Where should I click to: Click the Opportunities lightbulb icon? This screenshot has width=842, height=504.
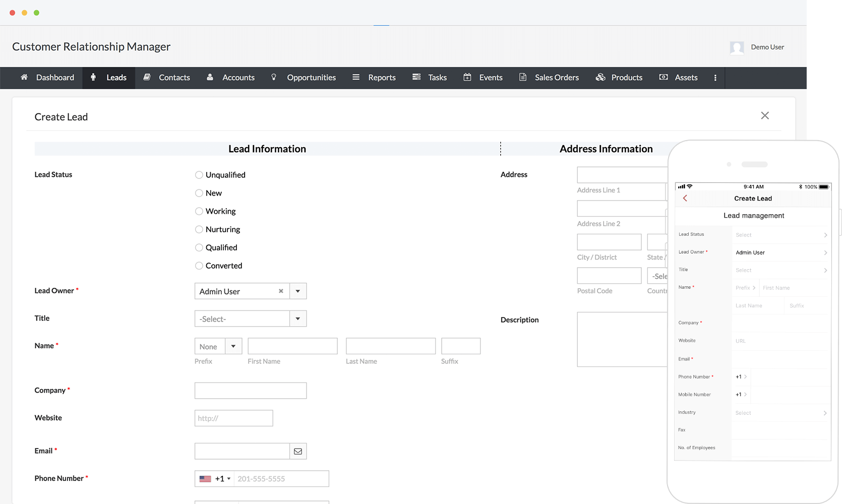click(x=274, y=77)
